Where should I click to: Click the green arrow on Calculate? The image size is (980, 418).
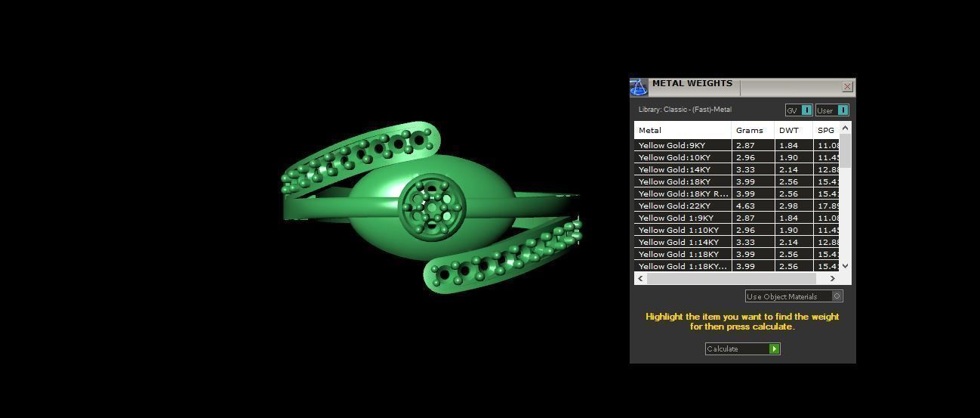[x=774, y=348]
